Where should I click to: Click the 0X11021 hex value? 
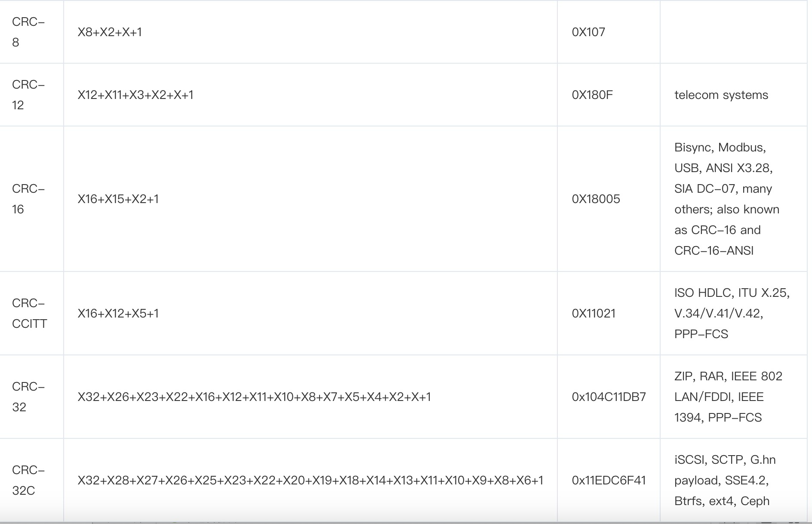[594, 313]
